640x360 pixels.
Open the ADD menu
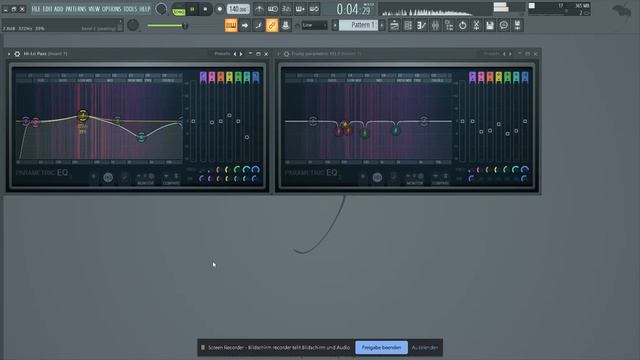[x=58, y=9]
